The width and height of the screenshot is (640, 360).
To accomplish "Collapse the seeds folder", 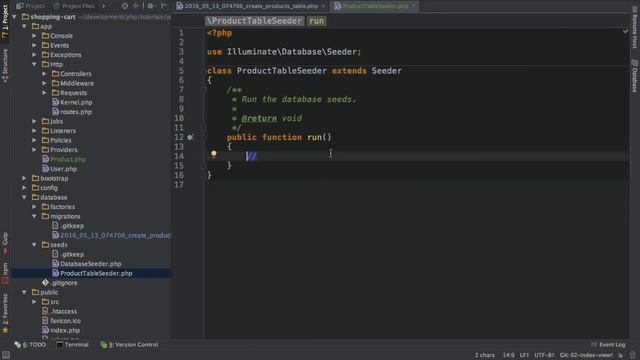I will click(34, 244).
